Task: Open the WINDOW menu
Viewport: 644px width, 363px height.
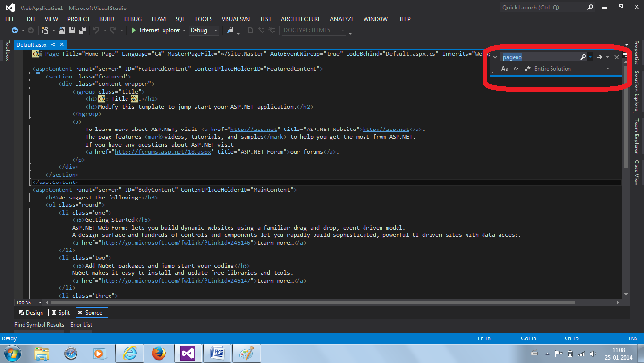Action: pos(376,19)
